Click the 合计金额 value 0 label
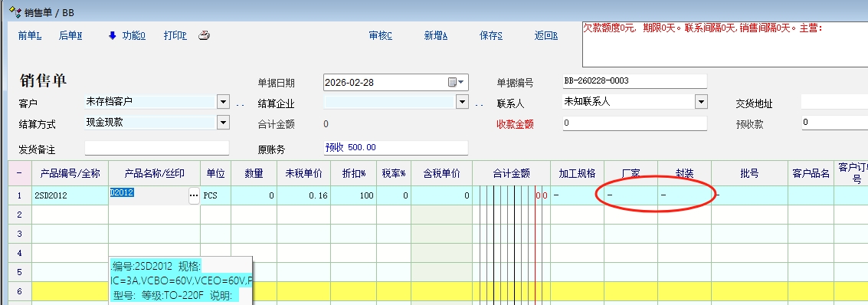Image resolution: width=868 pixels, height=305 pixels. (x=326, y=124)
